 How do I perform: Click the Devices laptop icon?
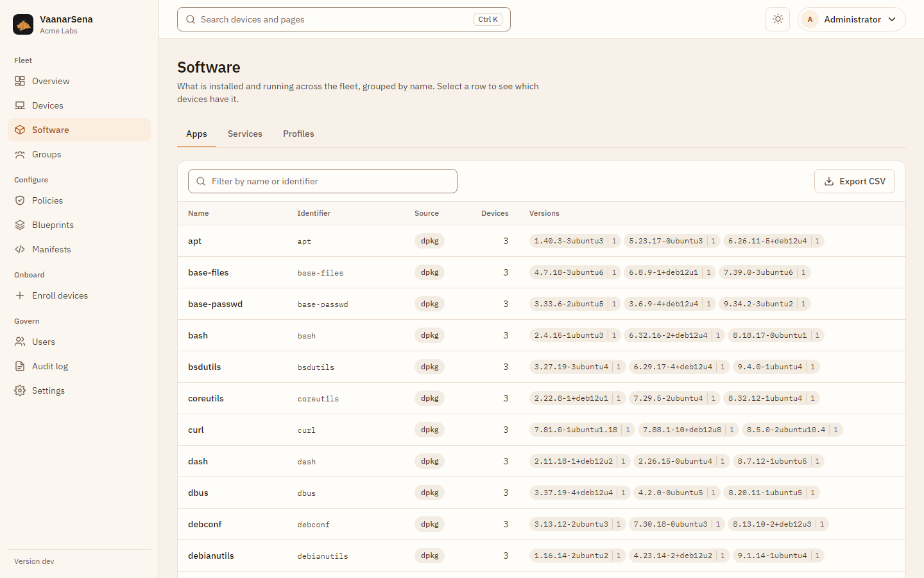(x=20, y=105)
